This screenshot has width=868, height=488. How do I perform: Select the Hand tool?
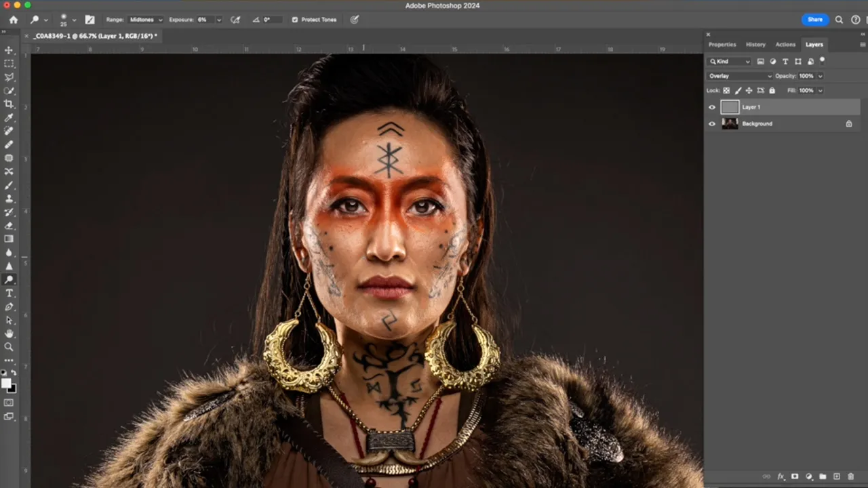coord(9,333)
